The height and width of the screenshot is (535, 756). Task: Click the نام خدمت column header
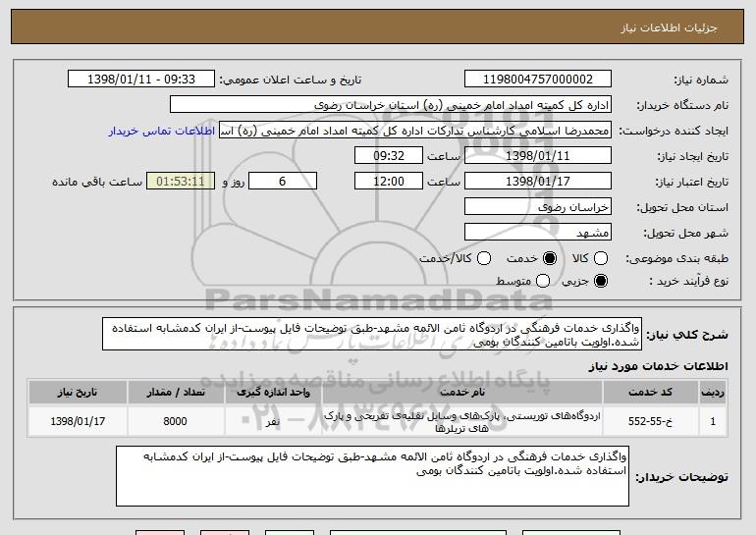pyautogui.click(x=462, y=393)
